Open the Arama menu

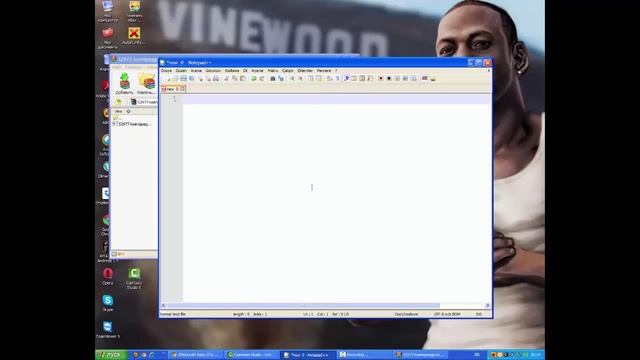click(196, 71)
